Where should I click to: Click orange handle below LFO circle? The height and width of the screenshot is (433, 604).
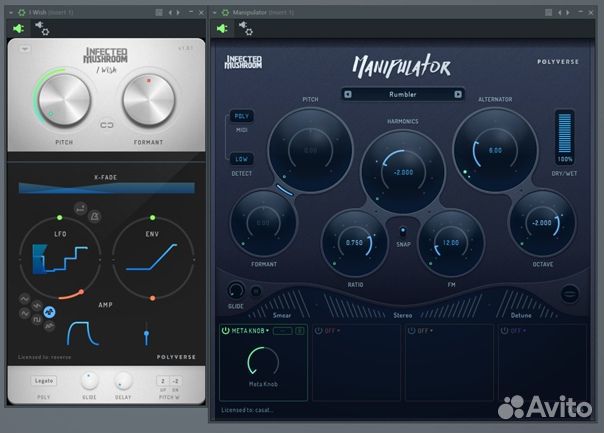[x=81, y=292]
